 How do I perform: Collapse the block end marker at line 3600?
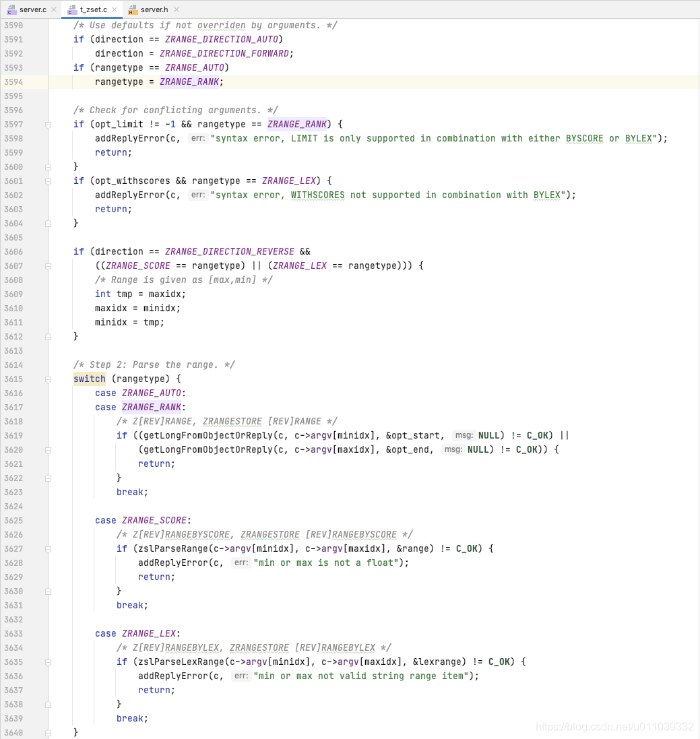click(48, 167)
